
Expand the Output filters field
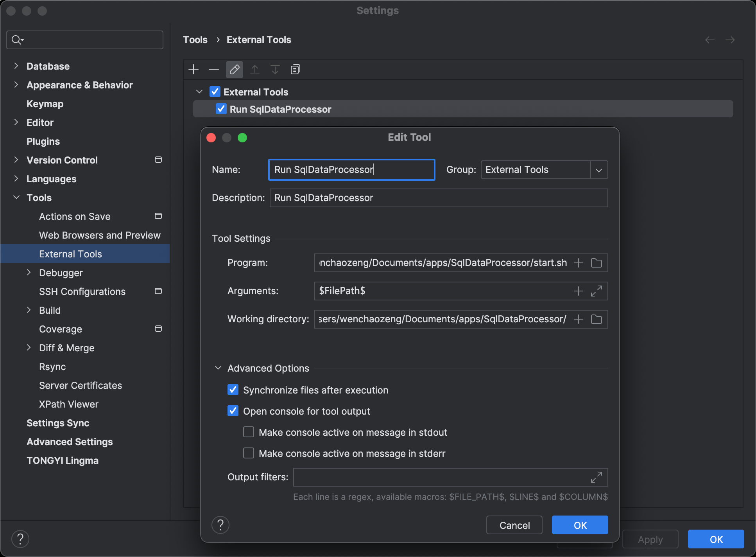point(596,477)
